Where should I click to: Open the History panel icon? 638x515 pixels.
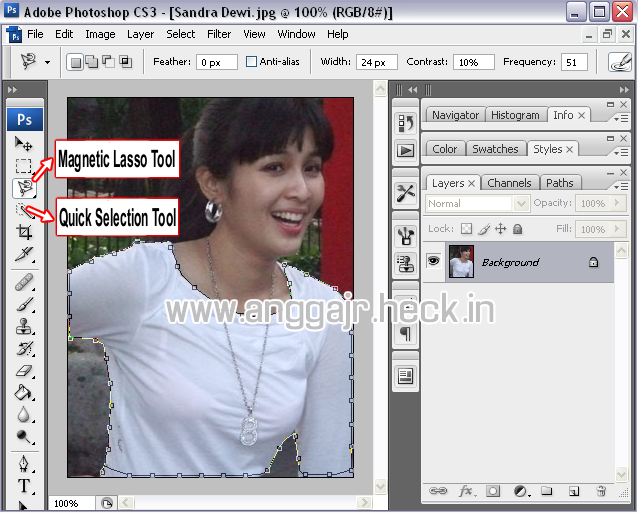pyautogui.click(x=405, y=123)
